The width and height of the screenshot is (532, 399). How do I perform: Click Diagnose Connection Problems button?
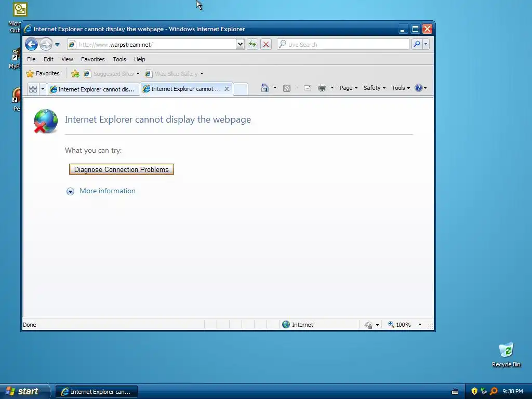(122, 169)
